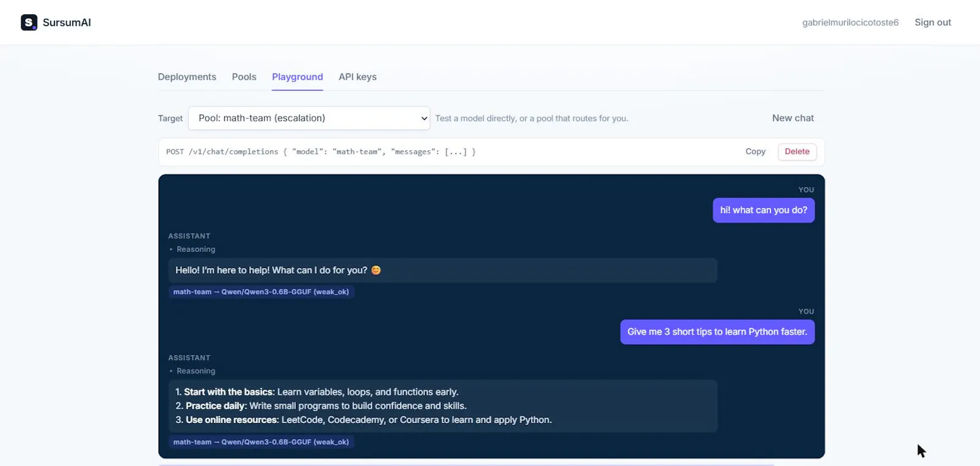Viewport: 980px width, 466px height.
Task: Copy the API request snippet
Action: [755, 151]
